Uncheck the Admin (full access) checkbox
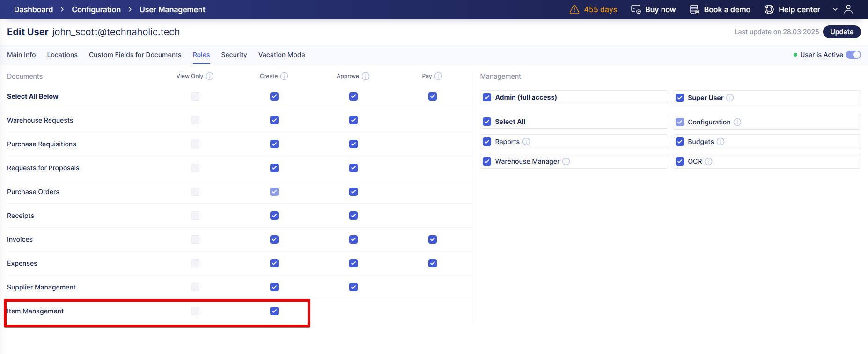 coord(487,97)
